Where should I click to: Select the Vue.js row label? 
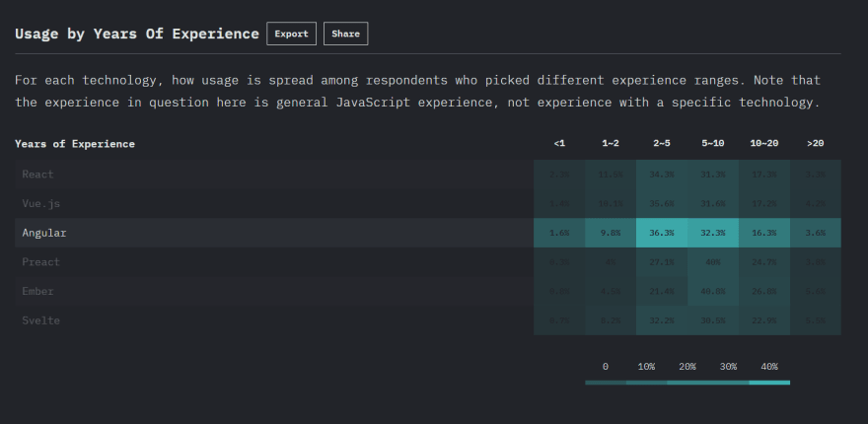coord(41,204)
